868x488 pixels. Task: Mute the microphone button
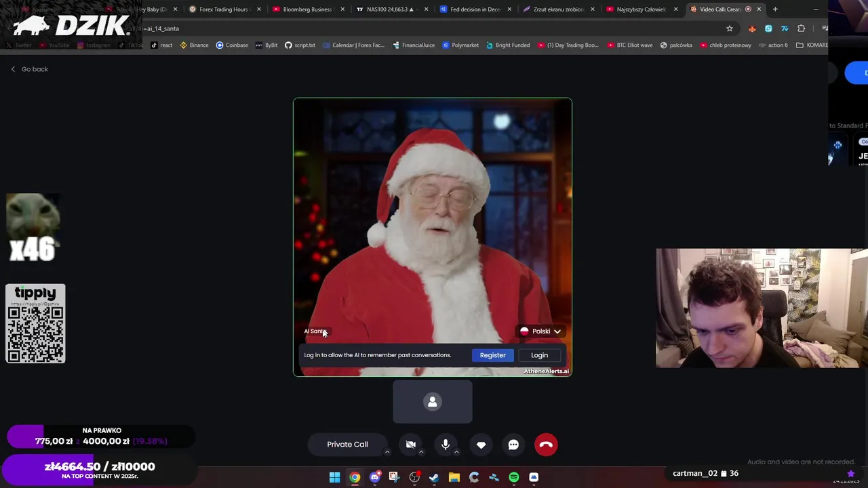(x=446, y=445)
